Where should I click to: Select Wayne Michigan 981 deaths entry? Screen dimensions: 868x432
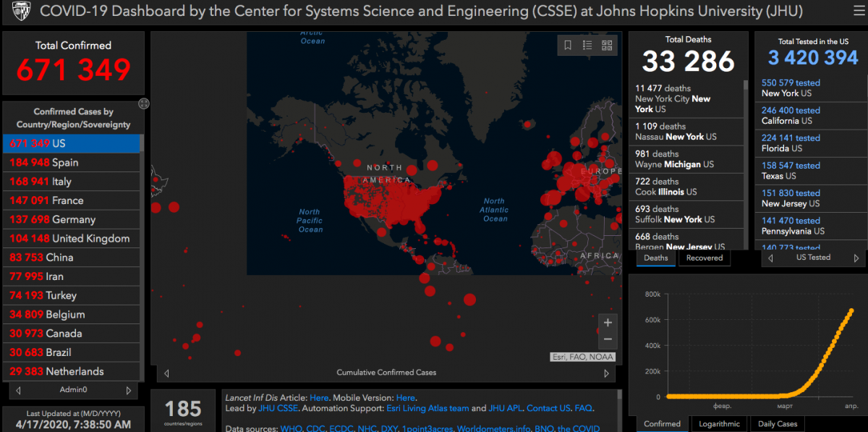685,159
